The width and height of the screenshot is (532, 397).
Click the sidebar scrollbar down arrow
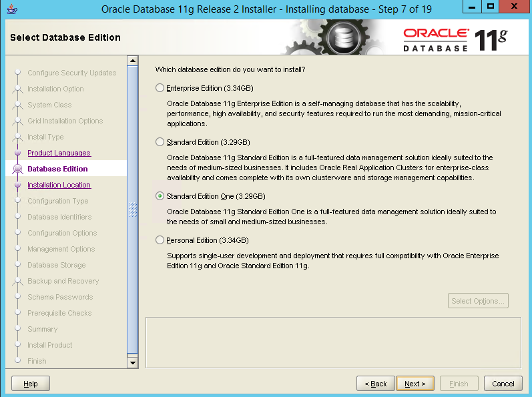tap(133, 363)
